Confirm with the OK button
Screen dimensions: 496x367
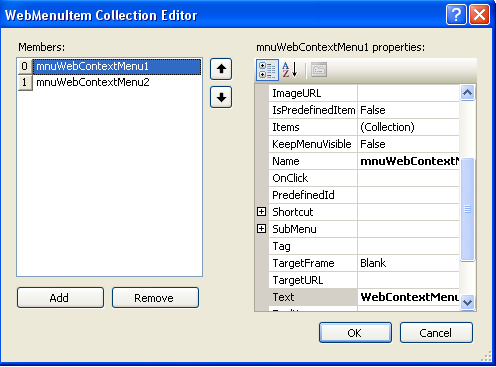coord(355,333)
